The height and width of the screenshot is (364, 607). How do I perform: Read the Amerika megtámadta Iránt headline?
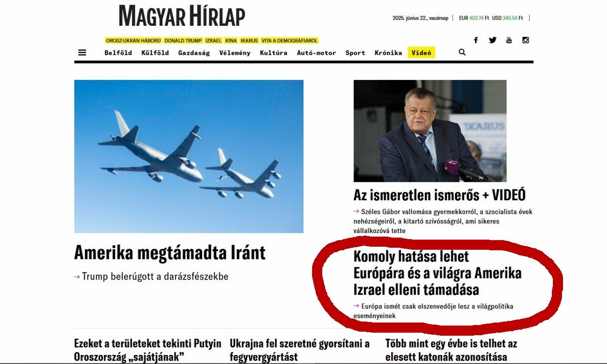169,252
